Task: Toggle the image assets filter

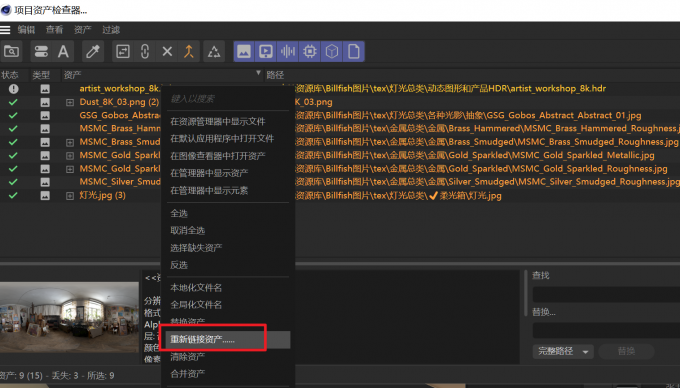Action: (244, 52)
